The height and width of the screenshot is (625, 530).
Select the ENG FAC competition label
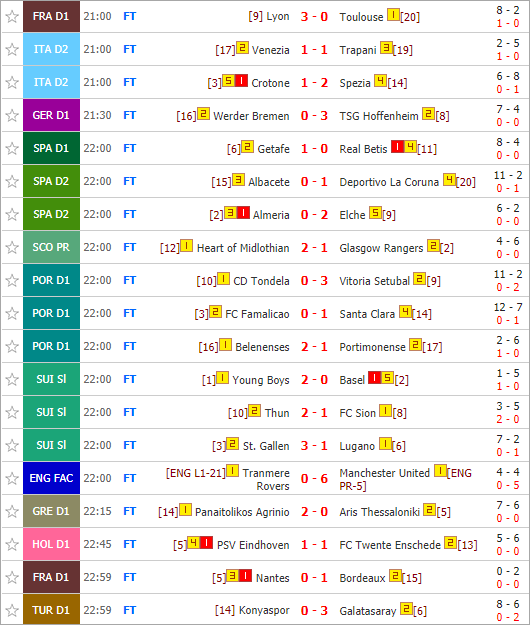[51, 478]
